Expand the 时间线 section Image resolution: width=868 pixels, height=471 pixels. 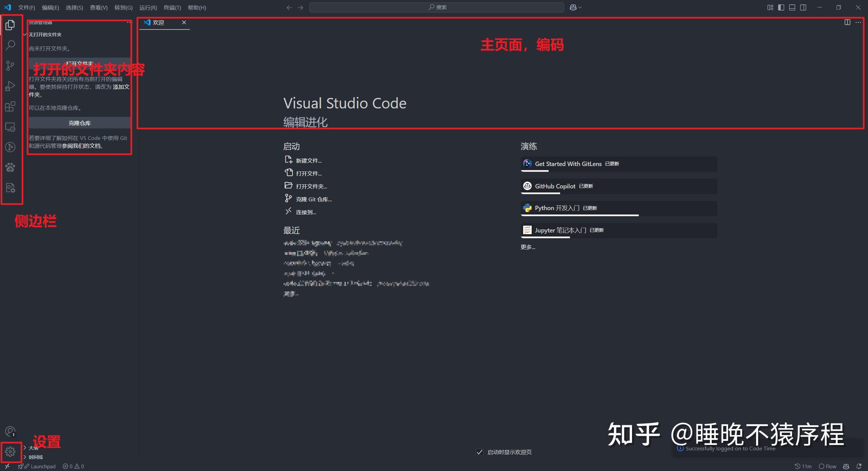pos(35,457)
